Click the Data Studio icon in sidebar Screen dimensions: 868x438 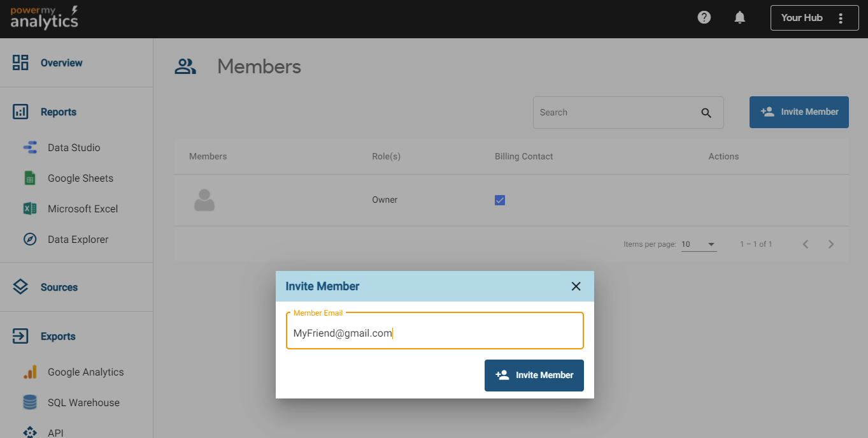pos(30,148)
